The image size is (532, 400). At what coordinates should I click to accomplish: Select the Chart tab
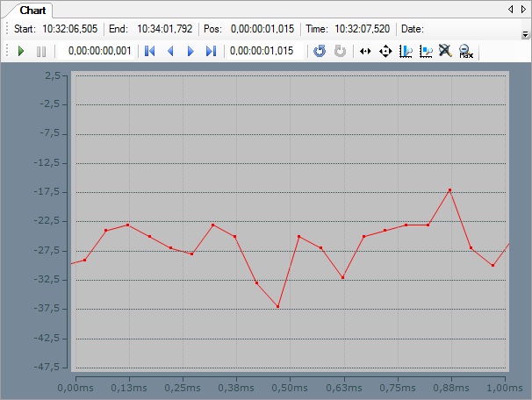[x=32, y=11]
